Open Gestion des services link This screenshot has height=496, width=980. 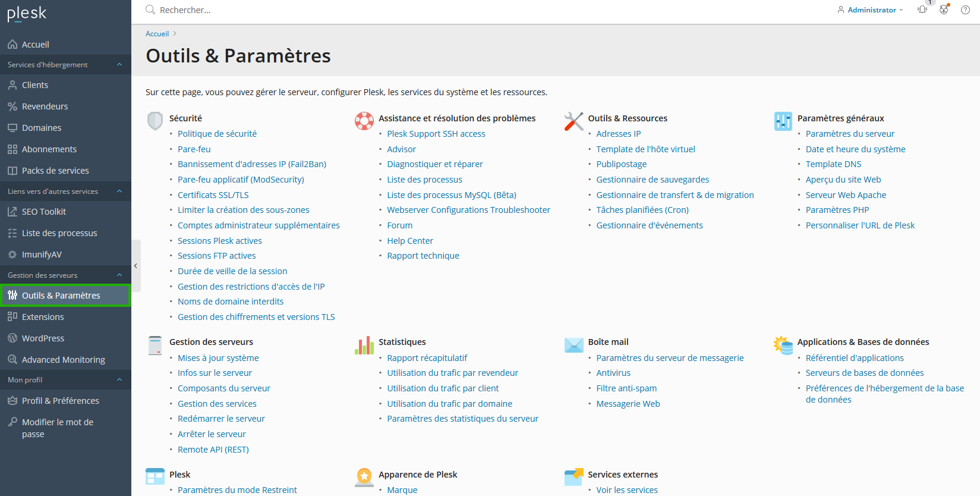[217, 404]
